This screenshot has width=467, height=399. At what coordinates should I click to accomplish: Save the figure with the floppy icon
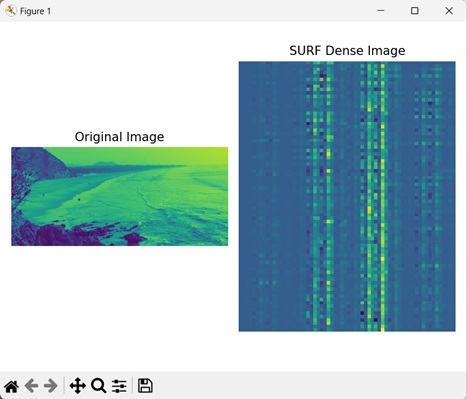pyautogui.click(x=145, y=386)
